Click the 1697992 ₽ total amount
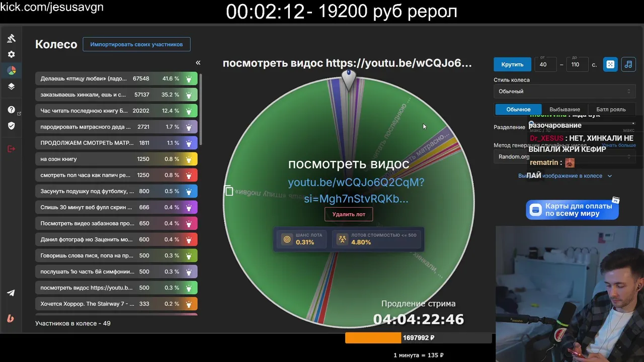This screenshot has height=362, width=644. (x=419, y=338)
